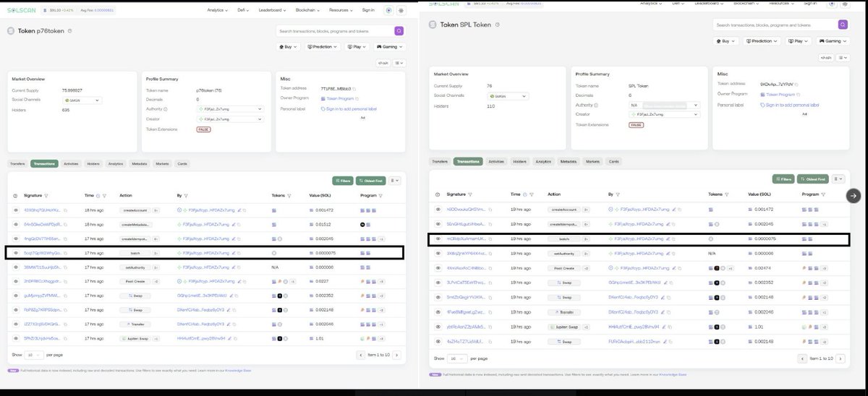Click the right-arrow next image button

pyautogui.click(x=854, y=196)
